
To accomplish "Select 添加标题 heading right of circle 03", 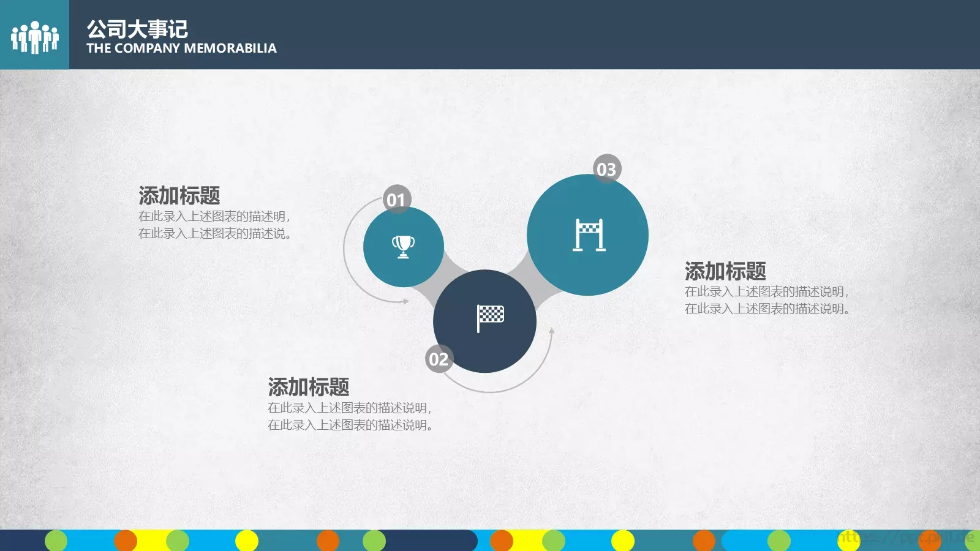I will coord(725,271).
